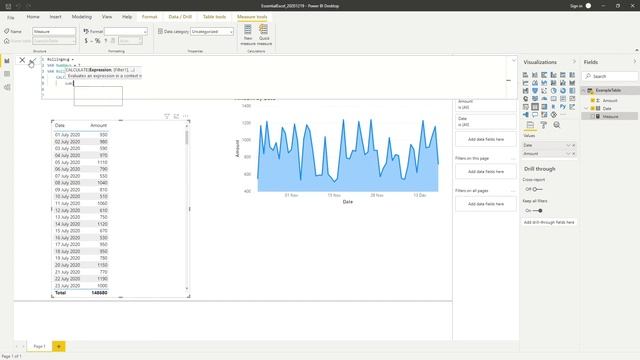This screenshot has height=360, width=640.
Task: Toggle the Amount field checkbox
Action: 593,100
